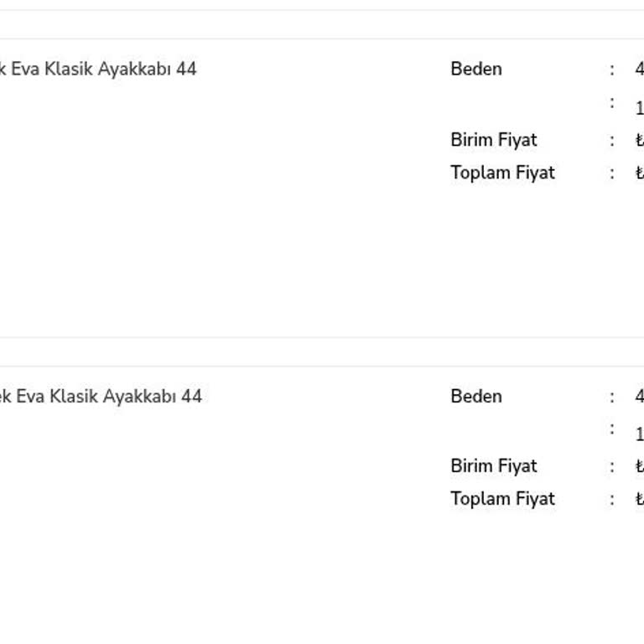Image resolution: width=644 pixels, height=644 pixels.
Task: Open the second Eva Klasik Ayakkabı 44 product link
Action: (101, 396)
